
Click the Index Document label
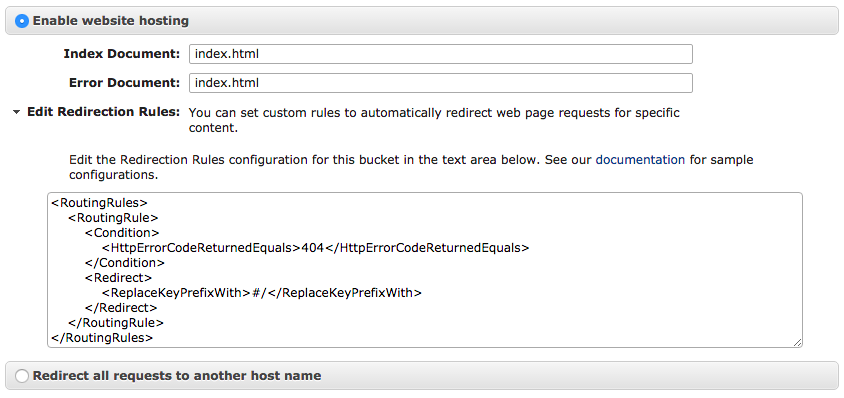coord(122,54)
